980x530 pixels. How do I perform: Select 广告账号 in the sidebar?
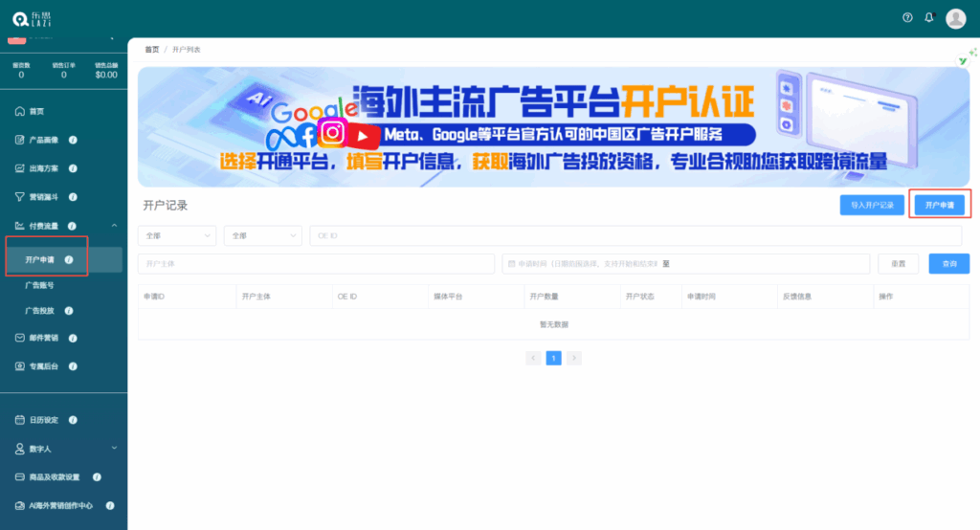click(x=39, y=285)
